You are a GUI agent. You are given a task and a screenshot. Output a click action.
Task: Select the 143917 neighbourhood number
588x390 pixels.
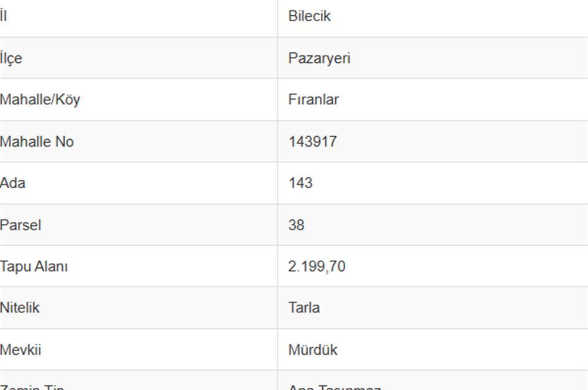point(313,142)
